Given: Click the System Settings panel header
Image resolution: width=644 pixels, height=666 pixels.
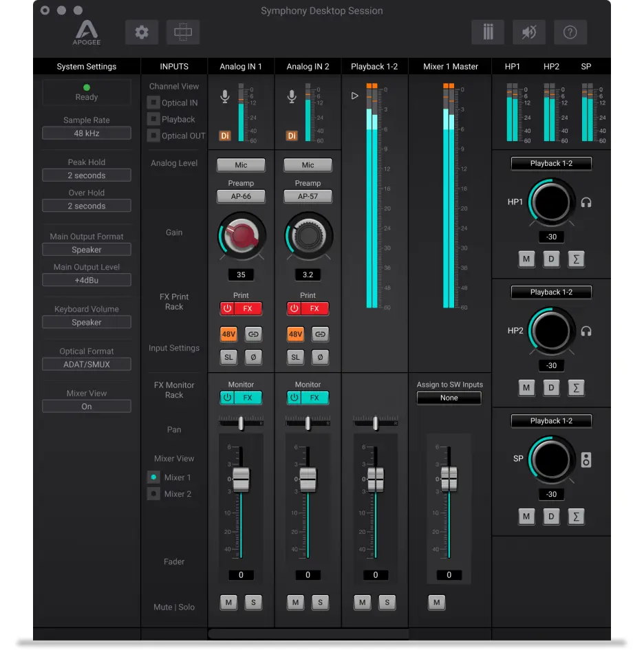Looking at the screenshot, I should [87, 67].
